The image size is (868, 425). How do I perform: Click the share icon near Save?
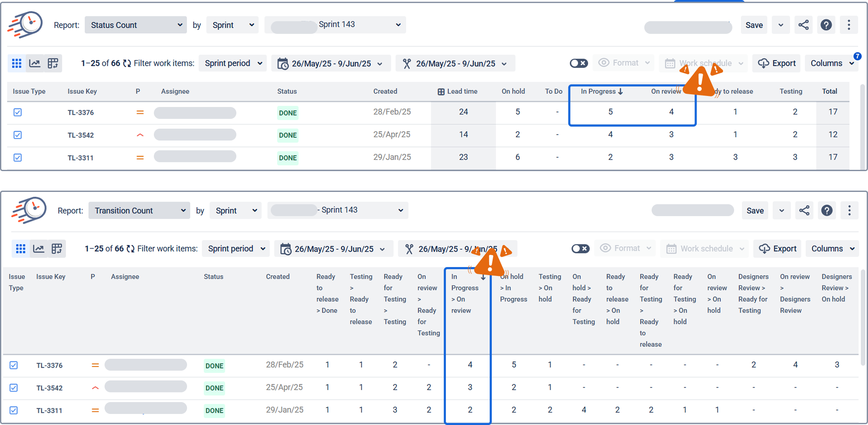pos(804,25)
